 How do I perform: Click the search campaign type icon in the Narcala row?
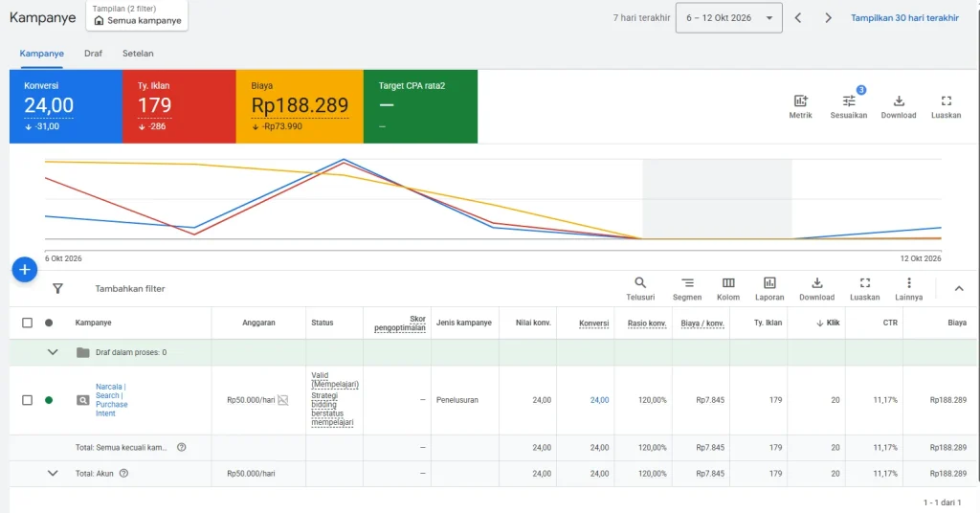82,400
